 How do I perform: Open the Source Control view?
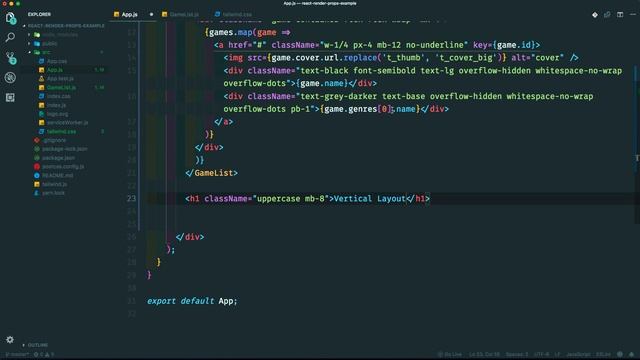point(10,58)
